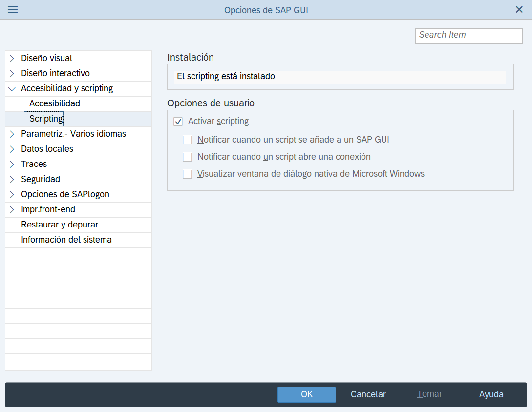Expand the Diseño interactivo node arrow
Screen dimensions: 532x412
pyautogui.click(x=12, y=74)
